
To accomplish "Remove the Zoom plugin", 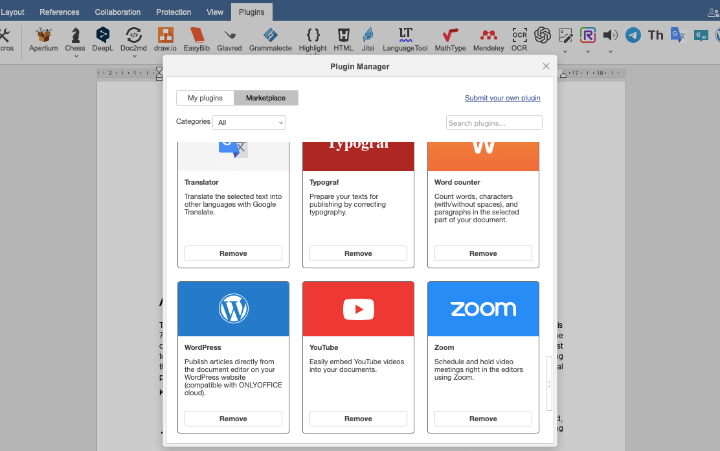I will [x=483, y=419].
